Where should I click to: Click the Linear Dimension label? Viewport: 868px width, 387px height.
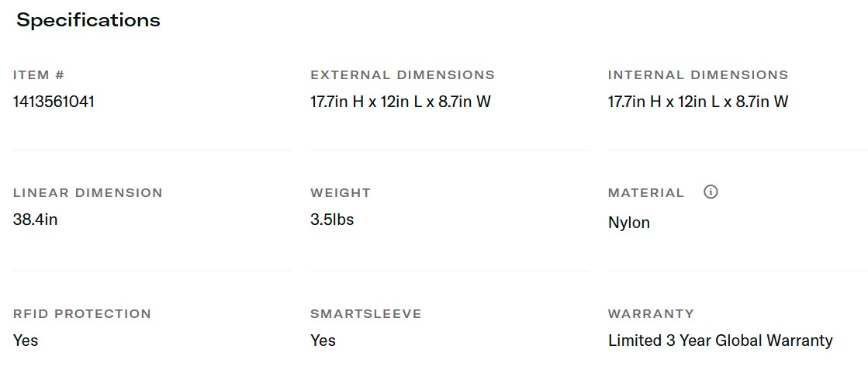(x=88, y=193)
